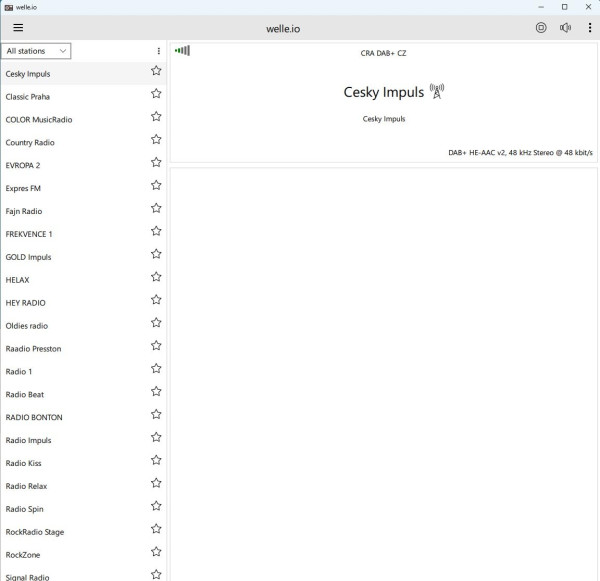Click the signal strength bars indicator
This screenshot has width=600, height=581.
pyautogui.click(x=182, y=51)
